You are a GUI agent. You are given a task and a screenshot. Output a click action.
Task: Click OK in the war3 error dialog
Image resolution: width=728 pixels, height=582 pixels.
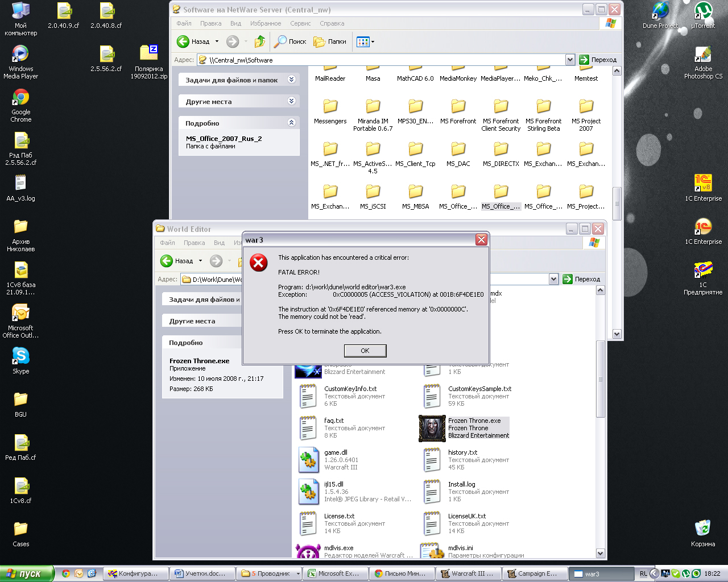365,351
